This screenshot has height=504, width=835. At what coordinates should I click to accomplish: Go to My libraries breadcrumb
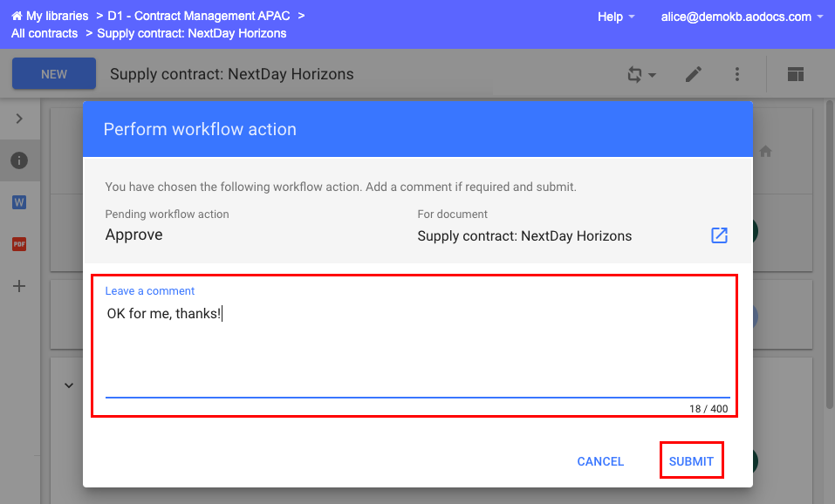coord(50,16)
